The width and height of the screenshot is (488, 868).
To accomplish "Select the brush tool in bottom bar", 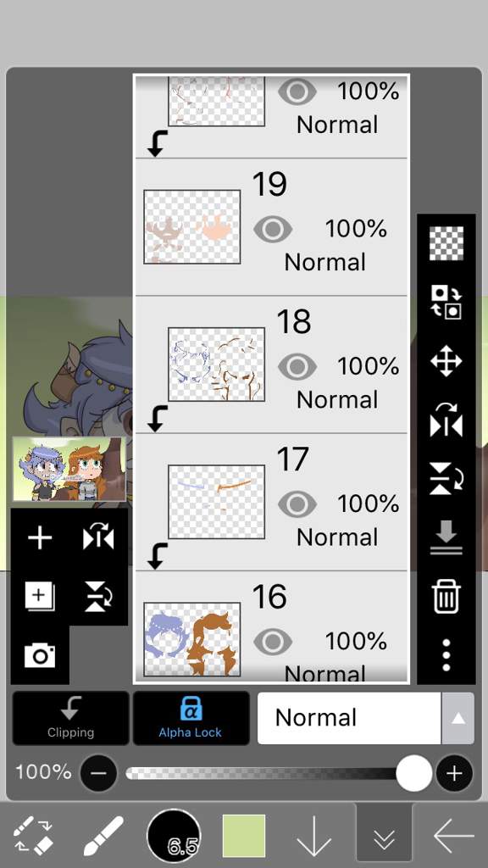I will [103, 836].
